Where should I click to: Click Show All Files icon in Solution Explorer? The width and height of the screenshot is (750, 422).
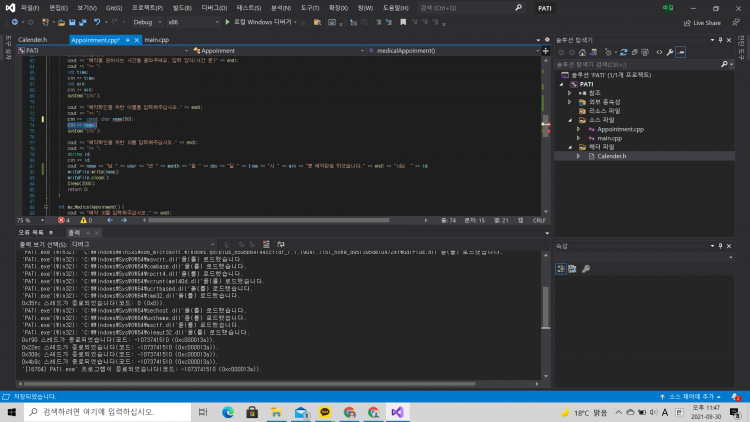coord(645,52)
